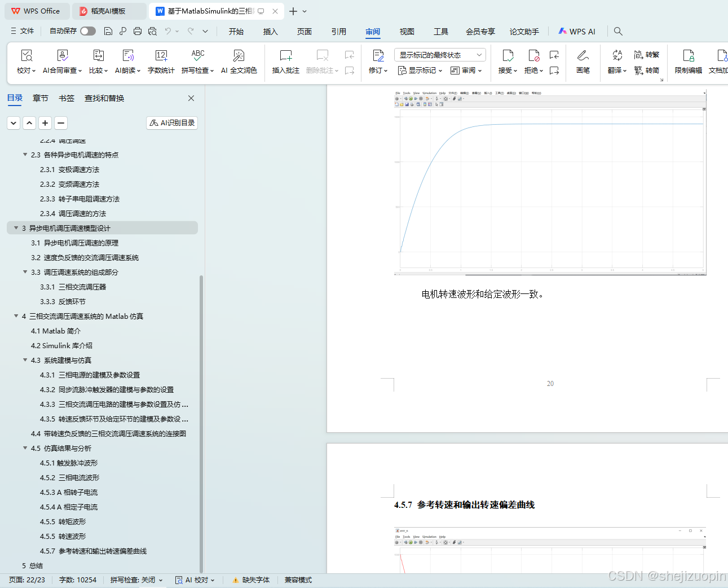Go to previous comment icon
The width and height of the screenshot is (728, 588).
(350, 55)
